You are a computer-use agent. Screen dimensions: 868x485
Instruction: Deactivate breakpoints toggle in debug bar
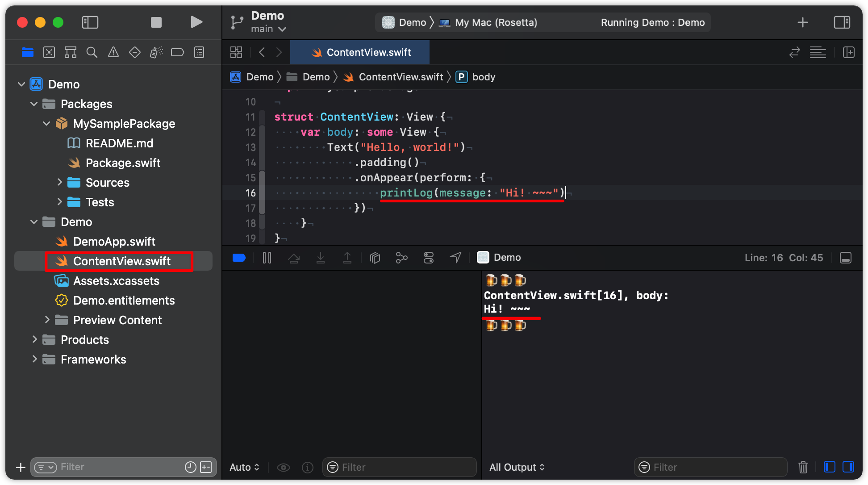pyautogui.click(x=239, y=258)
